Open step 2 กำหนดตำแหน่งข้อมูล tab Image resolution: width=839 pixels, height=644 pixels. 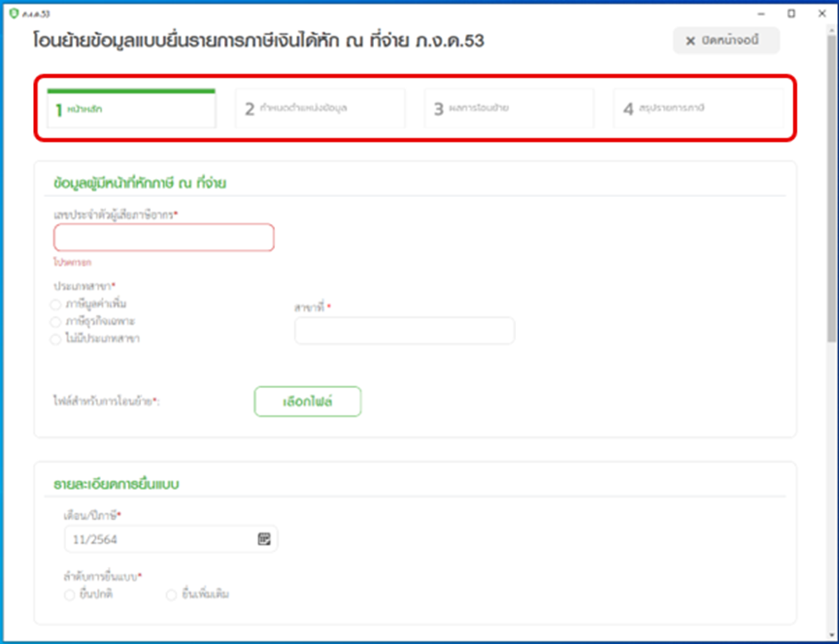tap(319, 109)
